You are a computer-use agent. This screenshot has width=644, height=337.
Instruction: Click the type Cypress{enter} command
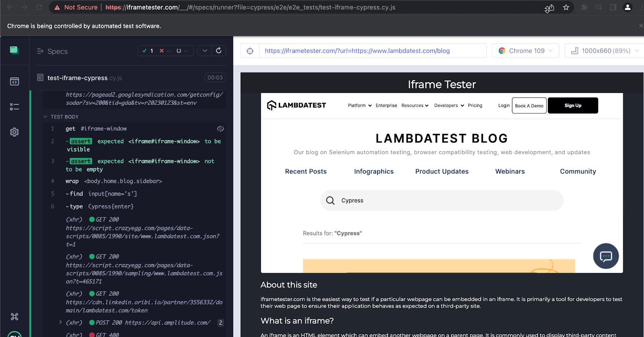[x=134, y=206]
